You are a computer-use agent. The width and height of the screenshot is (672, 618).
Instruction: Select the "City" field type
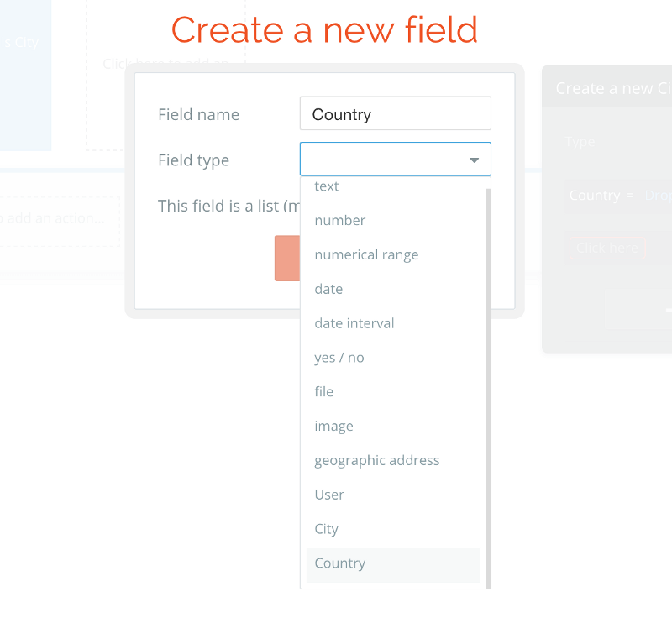(326, 529)
